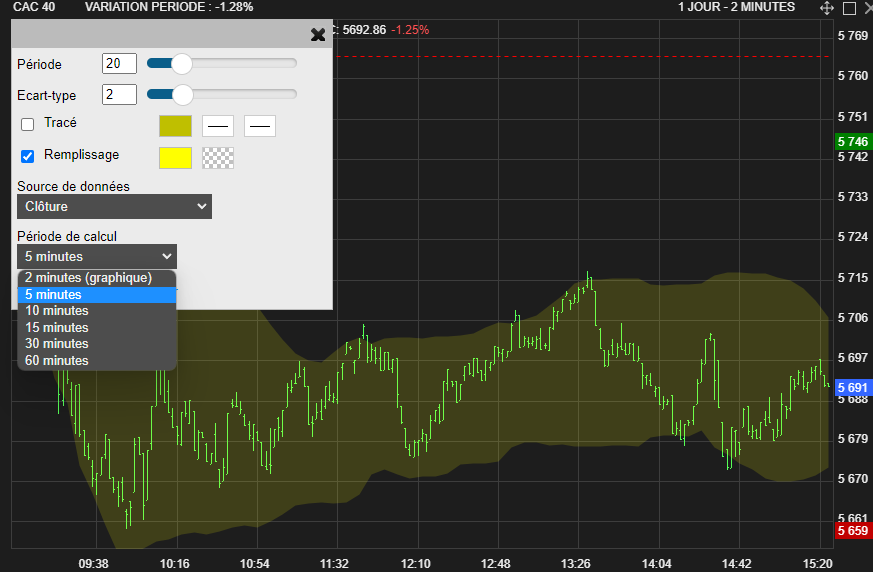This screenshot has width=873, height=572.
Task: Open the first Tracé line style picker
Action: tap(218, 126)
